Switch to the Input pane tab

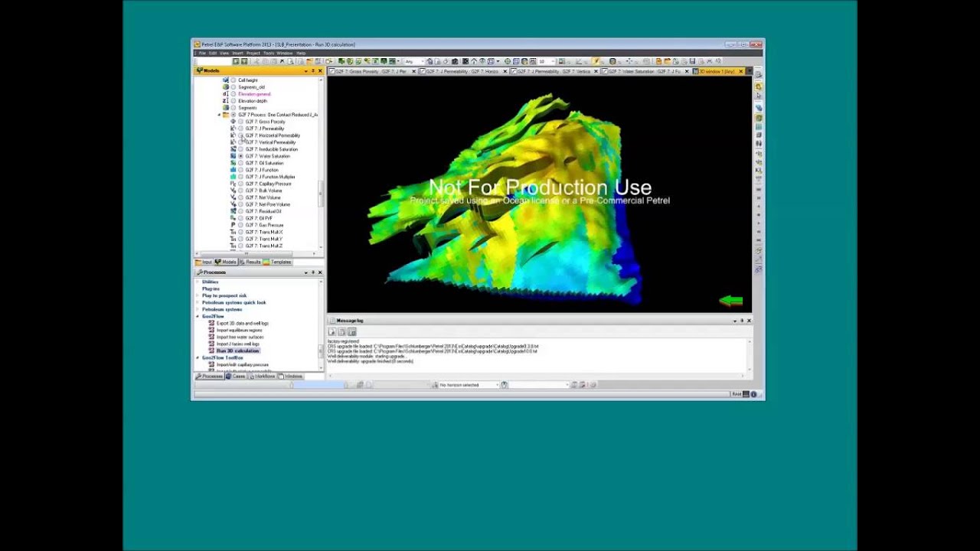tap(204, 262)
